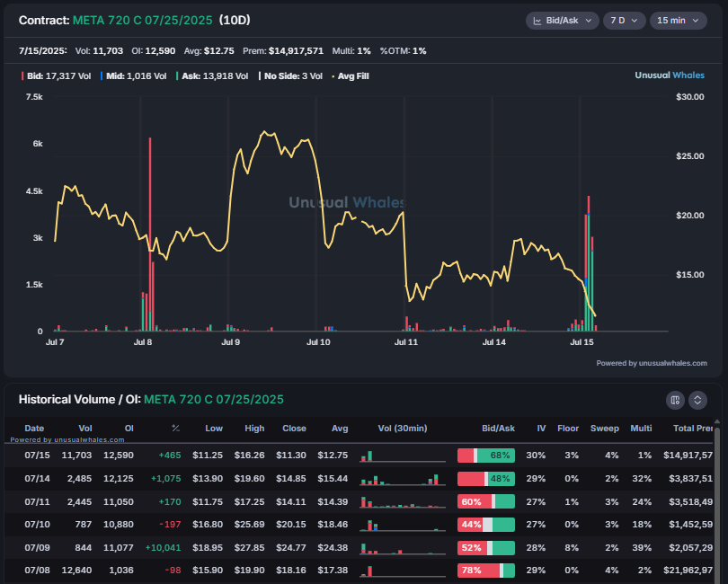Click the 07/14 volume mini chart
Viewport: 728px width, 584px height.
point(403,479)
